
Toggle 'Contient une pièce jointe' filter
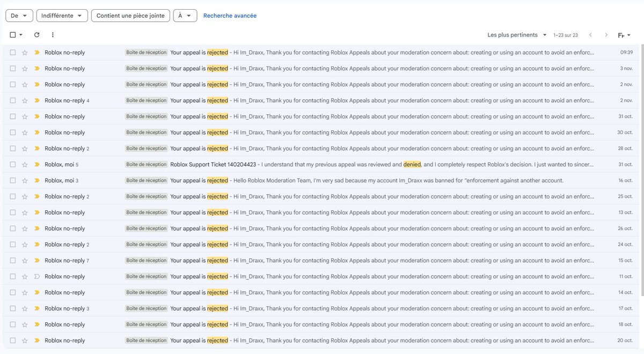click(x=130, y=16)
